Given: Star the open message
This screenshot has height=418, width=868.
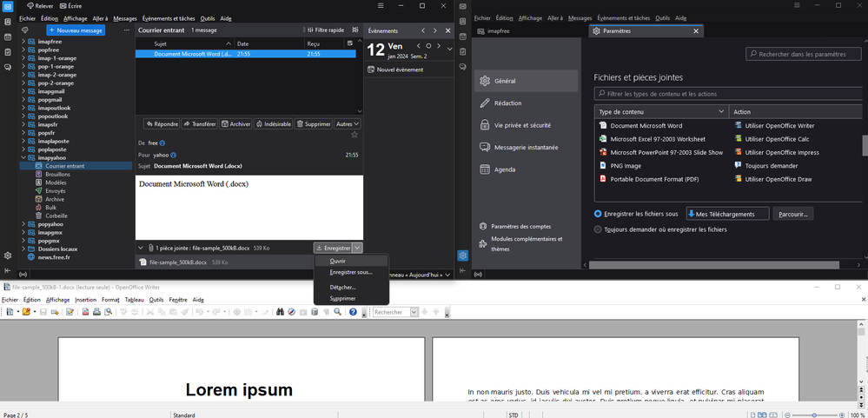Looking at the screenshot, I should (354, 136).
